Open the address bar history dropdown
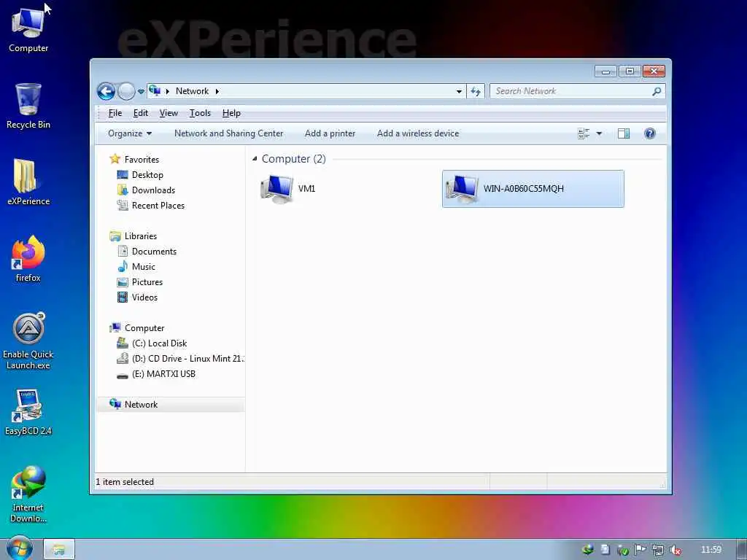Viewport: 747px width, 560px height. [459, 91]
